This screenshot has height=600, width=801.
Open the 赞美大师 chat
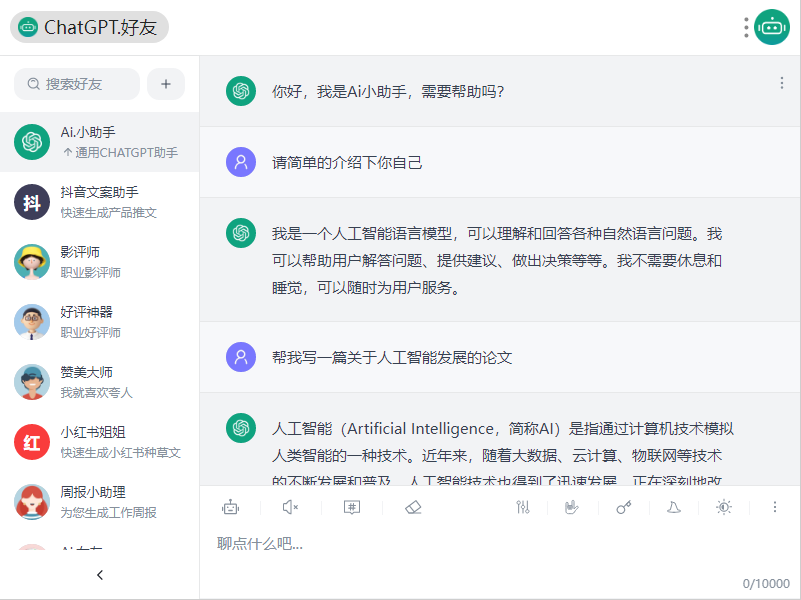click(100, 382)
